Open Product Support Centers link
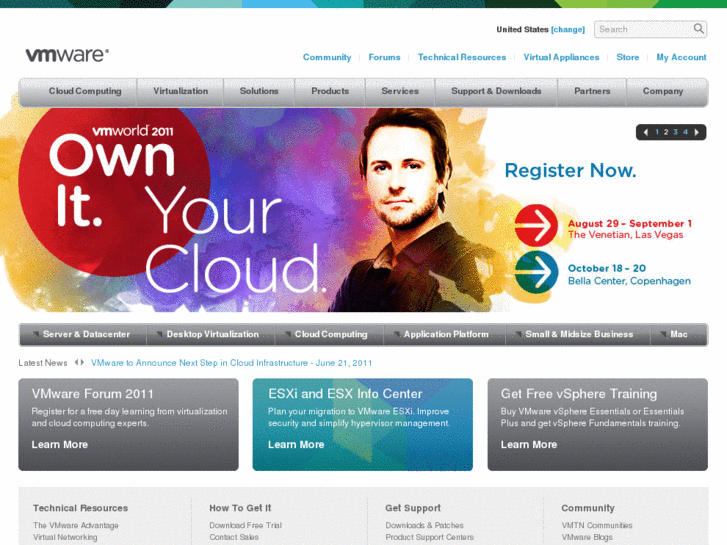The image size is (727, 545). [x=429, y=537]
